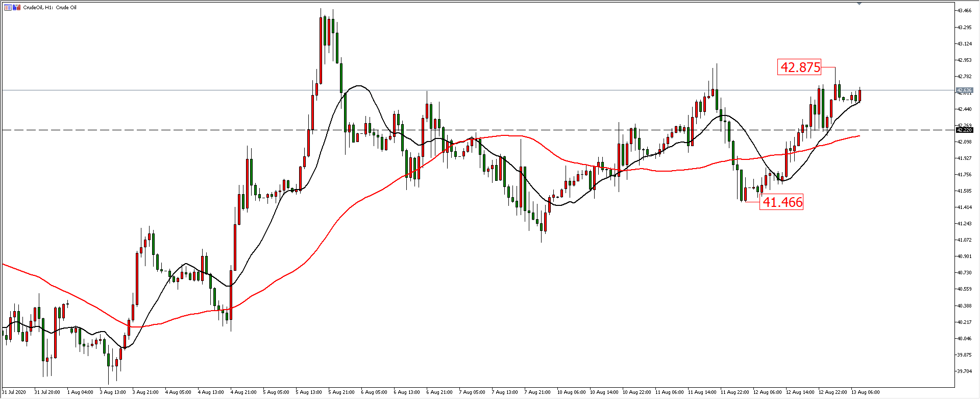
Task: Click the 40.388 price scale label
Action: tap(964, 306)
